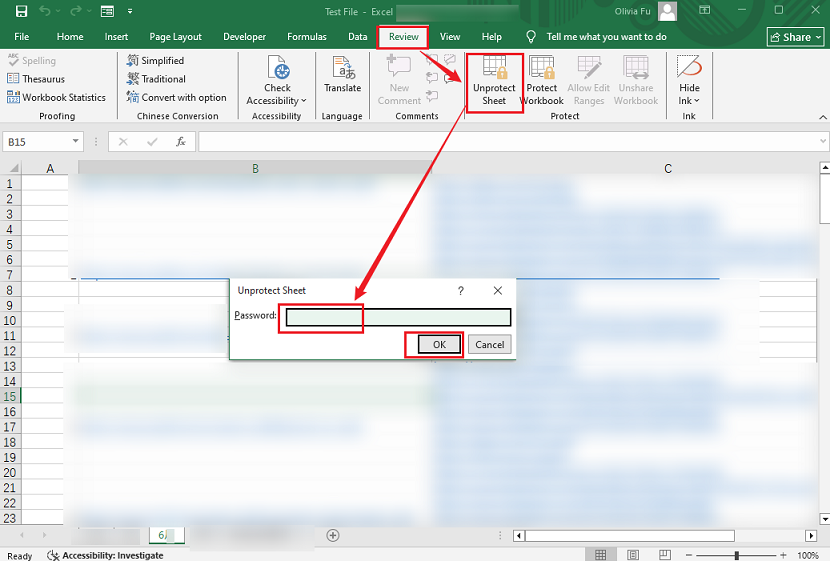Click the form icon in quick access toolbar

(107, 11)
